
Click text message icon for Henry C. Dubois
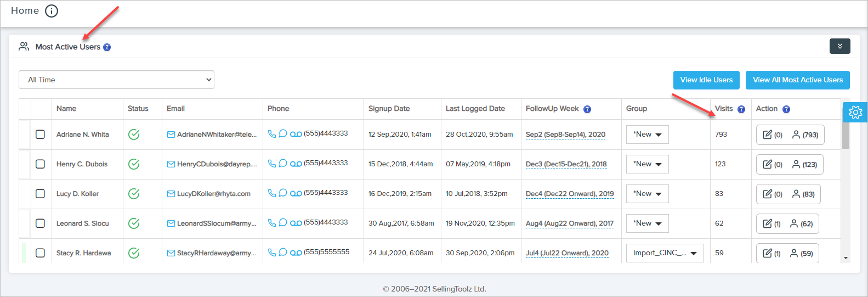coord(283,163)
